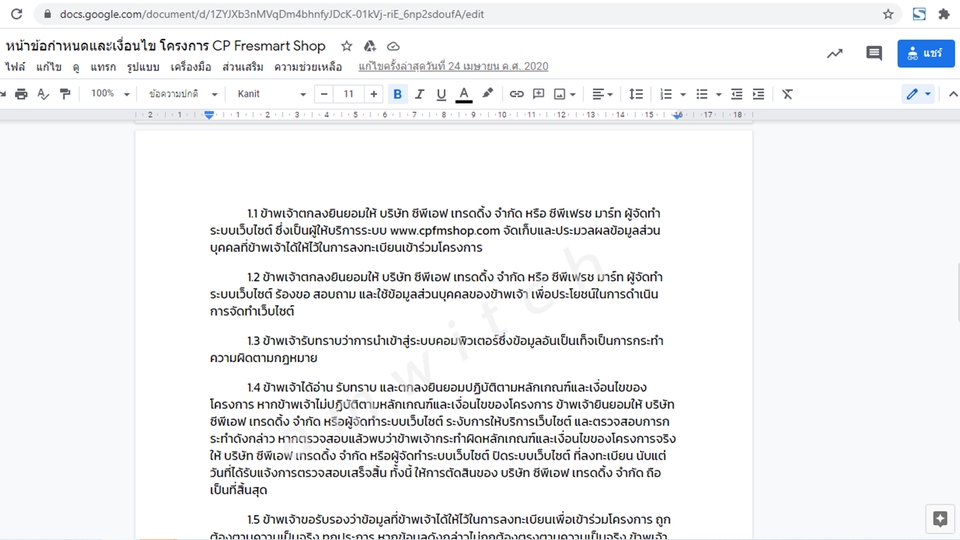Open the last edit date link
Viewport: 960px width, 540px height.
[x=453, y=66]
